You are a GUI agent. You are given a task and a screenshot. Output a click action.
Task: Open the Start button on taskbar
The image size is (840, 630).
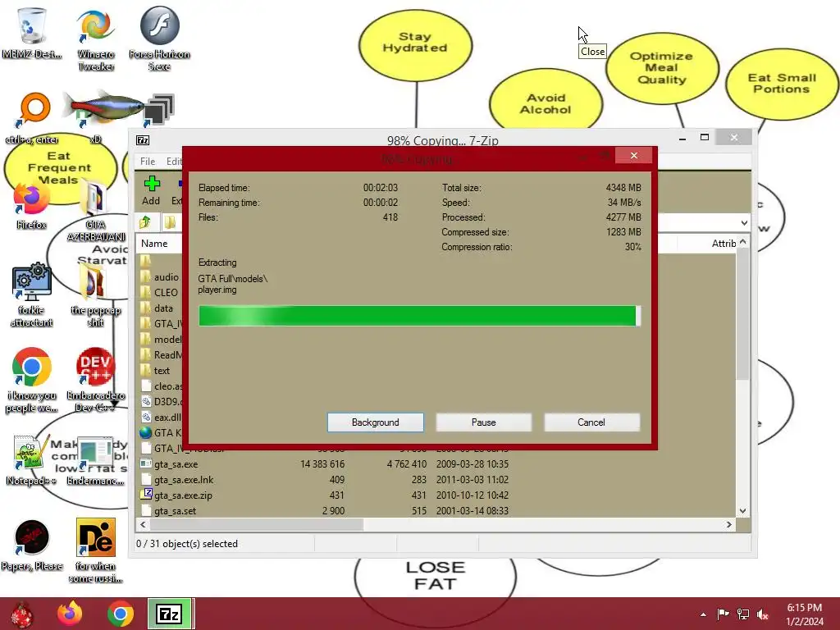[21, 614]
